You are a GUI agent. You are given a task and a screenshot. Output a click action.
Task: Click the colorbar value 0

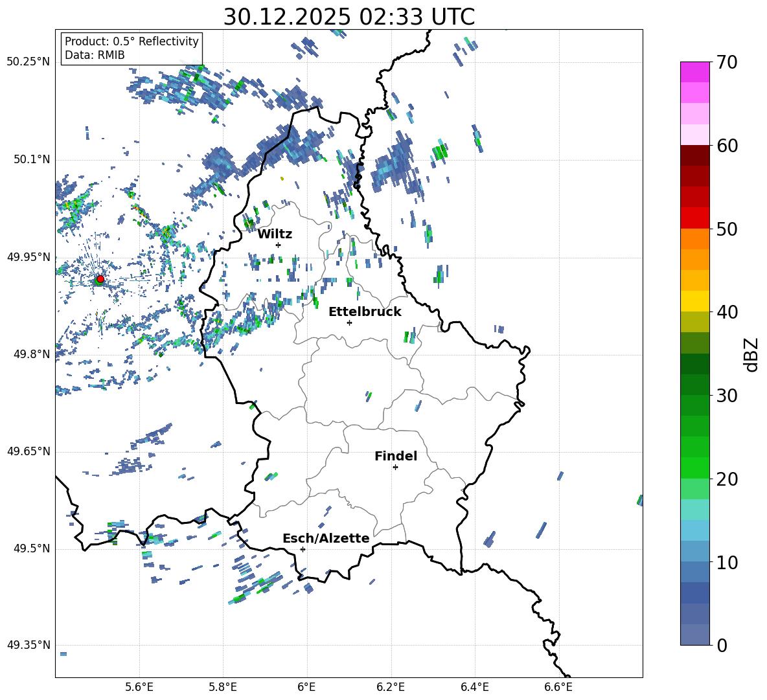click(x=722, y=645)
